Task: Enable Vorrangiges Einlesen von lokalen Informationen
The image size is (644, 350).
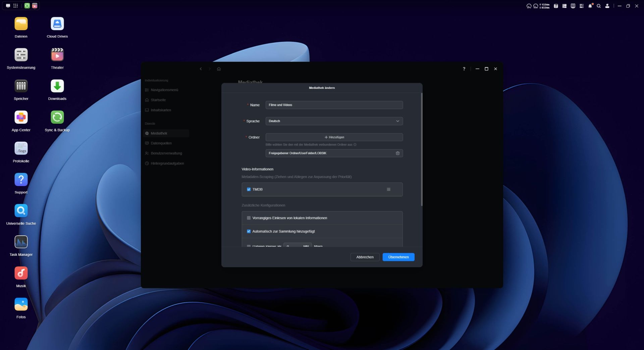Action: pos(249,218)
